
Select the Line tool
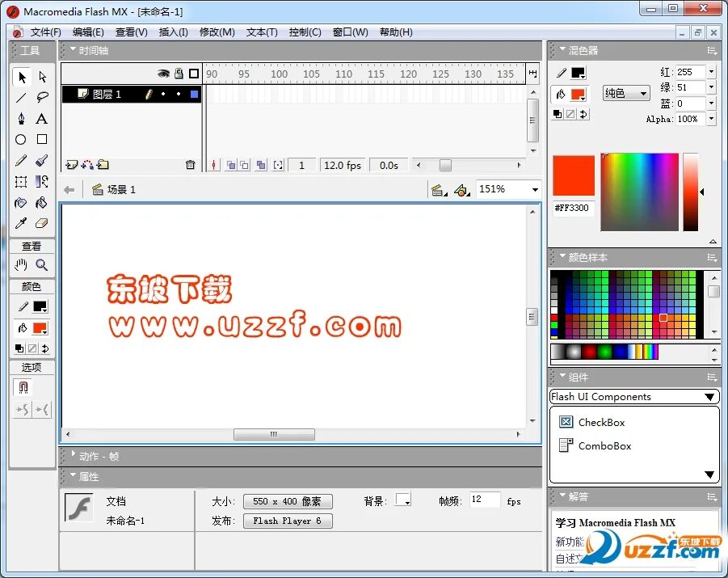[21, 98]
